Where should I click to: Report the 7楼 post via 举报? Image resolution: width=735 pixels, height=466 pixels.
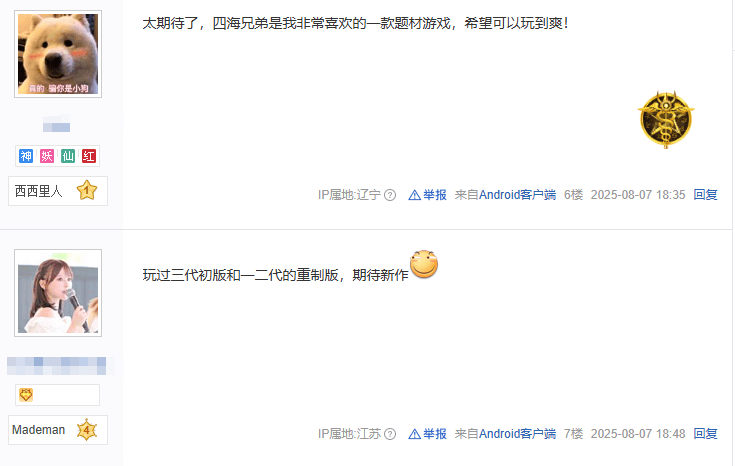point(428,434)
